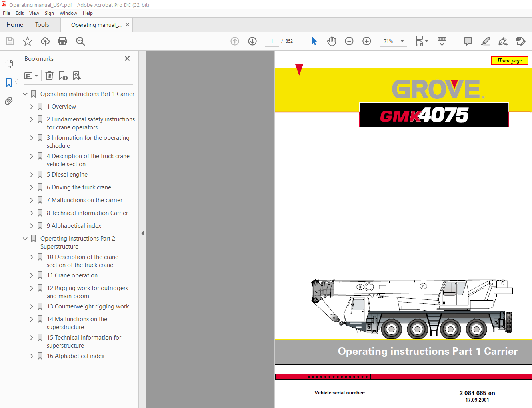The height and width of the screenshot is (408, 532).
Task: Expand 4 Description of truck crane vehicle section
Action: pyautogui.click(x=32, y=156)
